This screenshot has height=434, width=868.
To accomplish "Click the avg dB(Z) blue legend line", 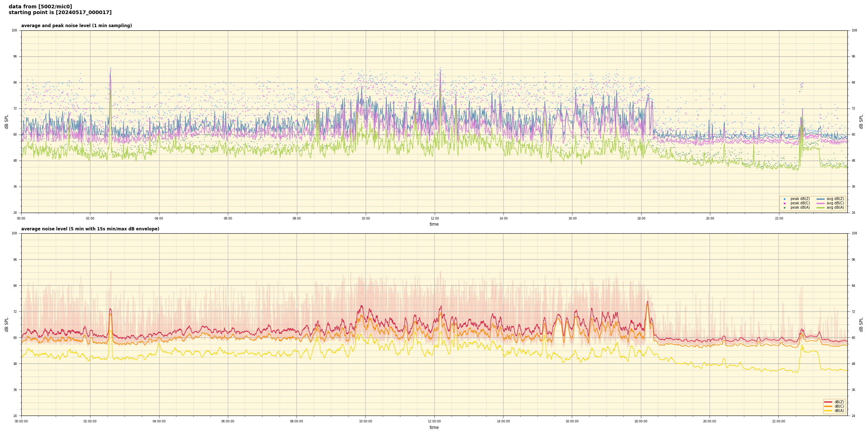I will 821,199.
